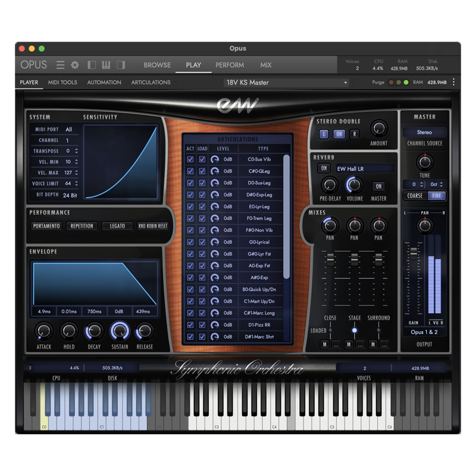The image size is (476, 476).
Task: Uncheck active box for C0-Sus Vib
Action: coord(190,159)
